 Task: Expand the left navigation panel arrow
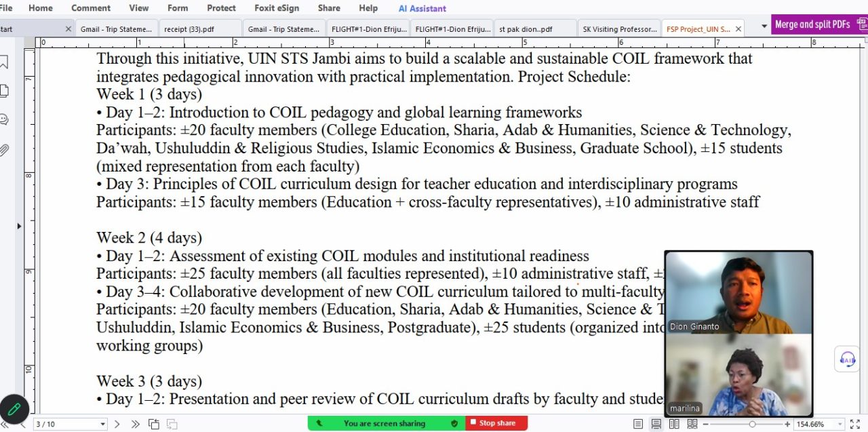pyautogui.click(x=19, y=226)
